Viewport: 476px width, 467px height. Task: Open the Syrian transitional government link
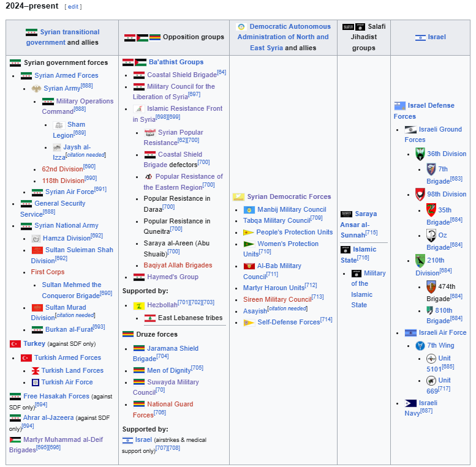(x=63, y=37)
